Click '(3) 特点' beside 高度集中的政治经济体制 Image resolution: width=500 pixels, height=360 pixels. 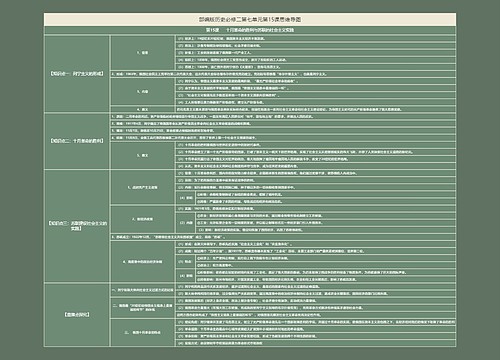coord(186,262)
